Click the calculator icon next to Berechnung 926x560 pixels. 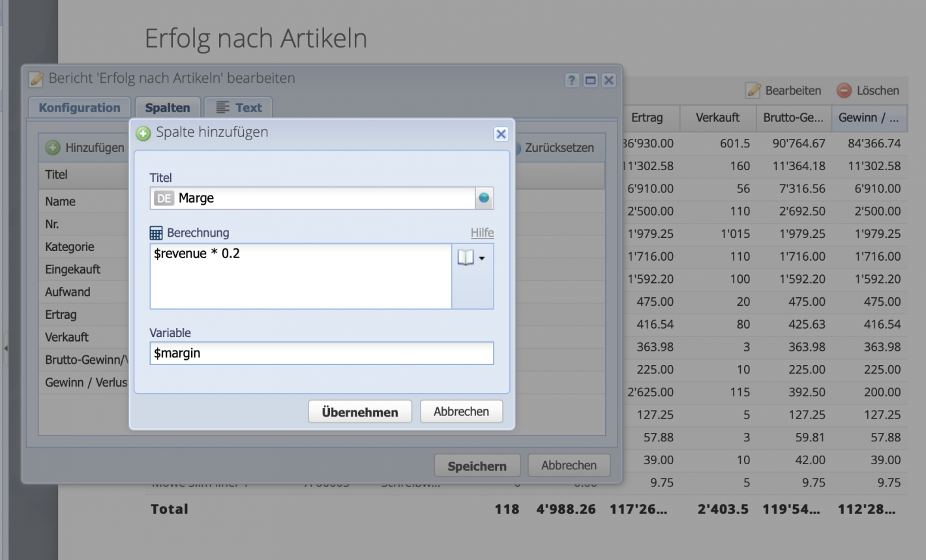pyautogui.click(x=157, y=233)
